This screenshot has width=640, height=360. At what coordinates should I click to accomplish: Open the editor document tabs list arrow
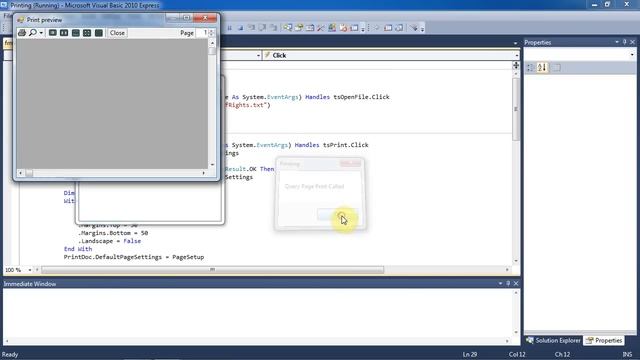click(x=515, y=43)
